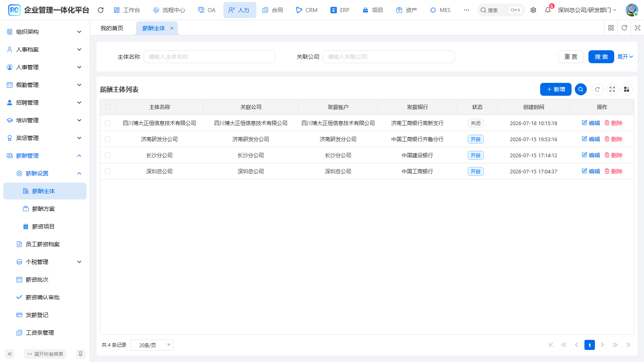This screenshot has height=362, width=644.
Task: Open the settings gear icon in the header
Action: [533, 10]
